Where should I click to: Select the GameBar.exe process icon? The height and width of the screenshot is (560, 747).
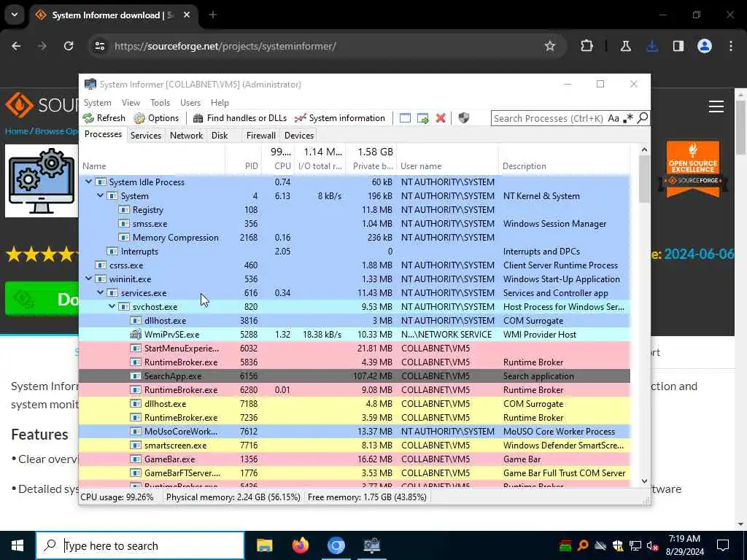tap(136, 459)
